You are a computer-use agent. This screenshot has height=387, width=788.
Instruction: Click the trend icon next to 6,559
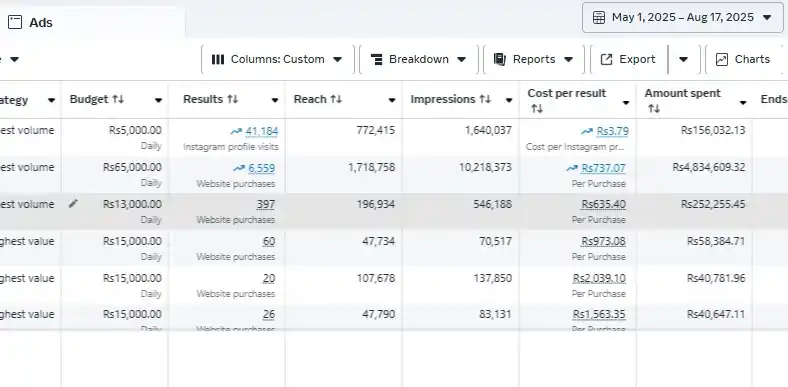click(239, 168)
